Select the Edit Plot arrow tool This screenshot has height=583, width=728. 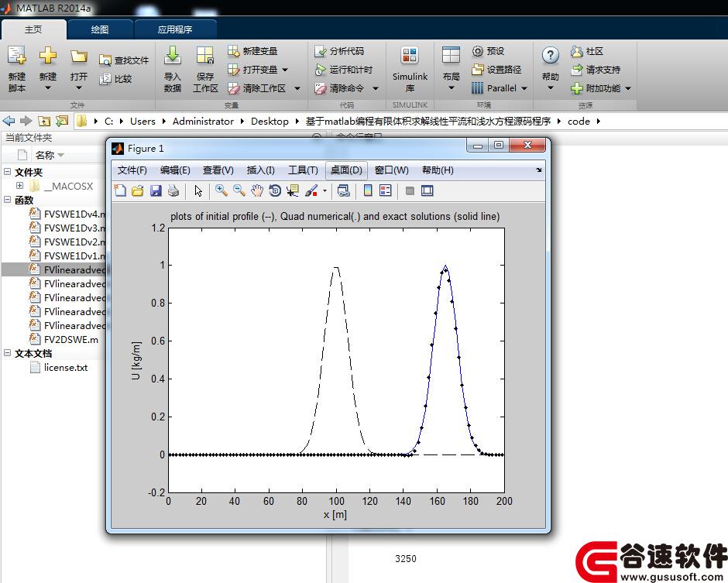(x=199, y=190)
